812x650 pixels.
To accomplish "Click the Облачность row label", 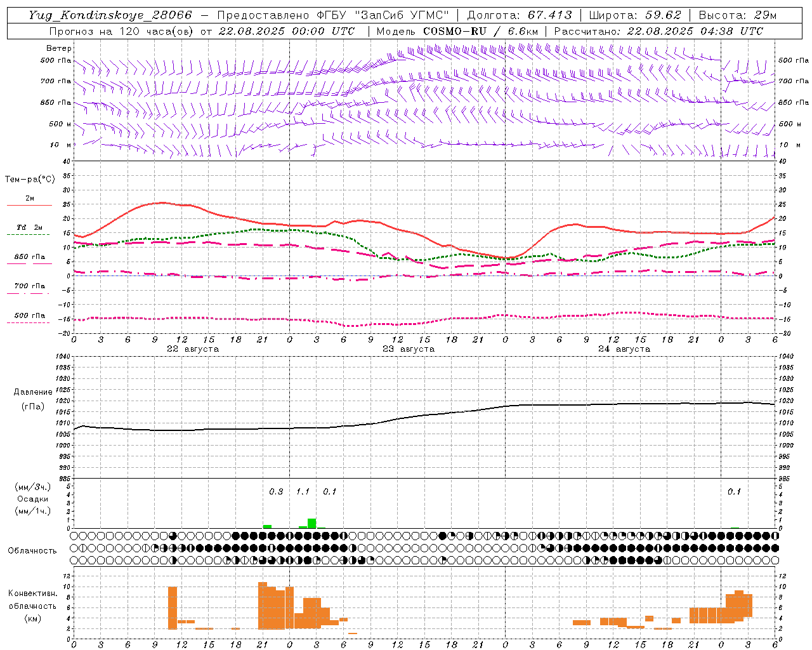I will tap(32, 550).
